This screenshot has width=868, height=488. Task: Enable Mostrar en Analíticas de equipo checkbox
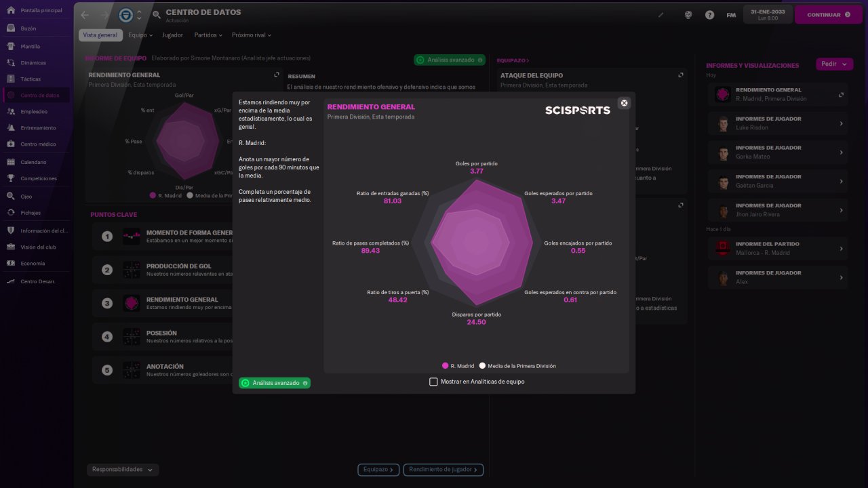pyautogui.click(x=433, y=382)
